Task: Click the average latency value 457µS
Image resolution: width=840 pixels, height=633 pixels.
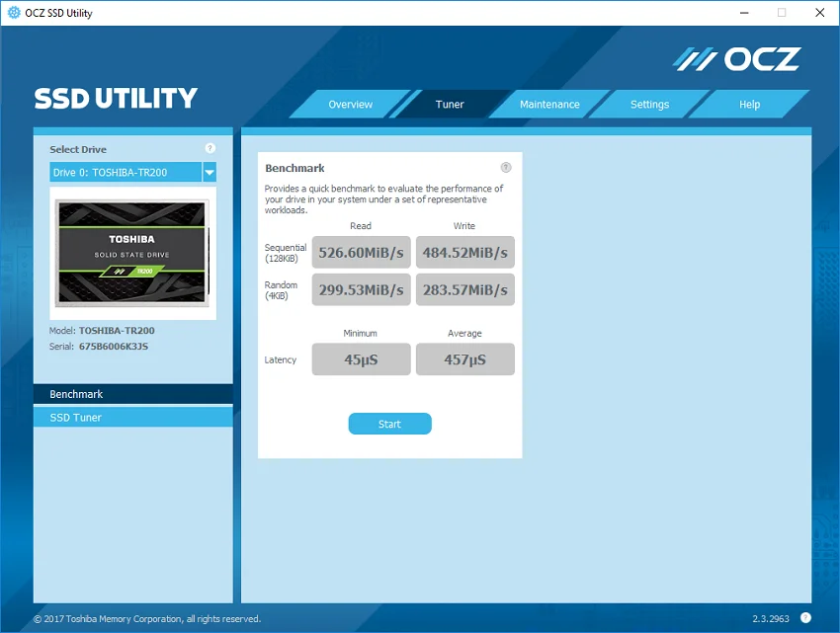Action: click(465, 359)
